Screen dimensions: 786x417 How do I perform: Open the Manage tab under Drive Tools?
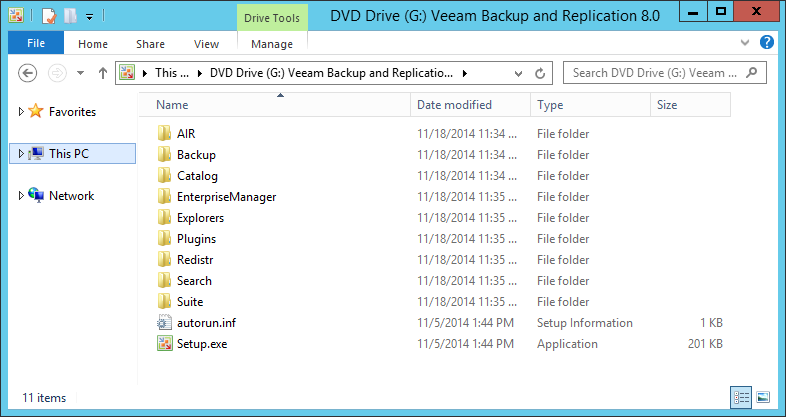click(272, 44)
